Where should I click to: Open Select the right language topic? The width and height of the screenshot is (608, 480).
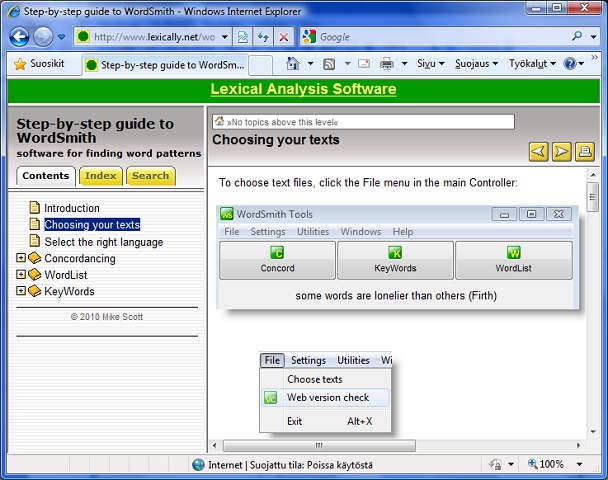coord(104,242)
